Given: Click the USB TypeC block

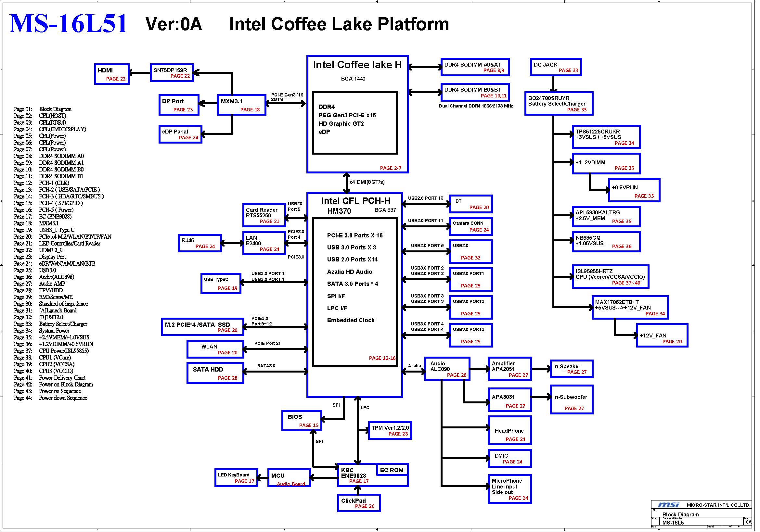Looking at the screenshot, I should pos(221,284).
